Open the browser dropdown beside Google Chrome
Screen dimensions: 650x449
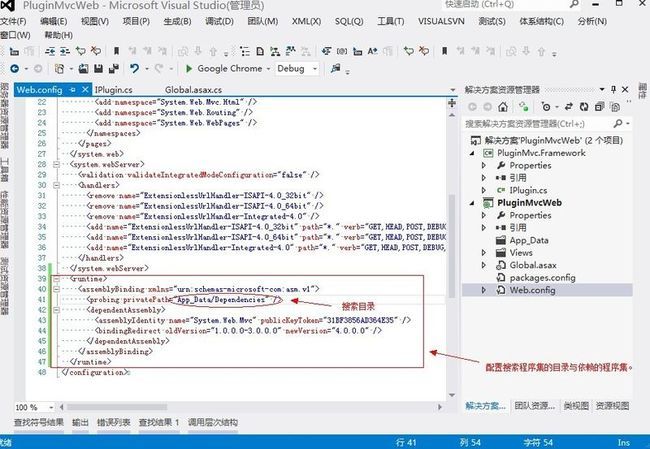[268, 69]
